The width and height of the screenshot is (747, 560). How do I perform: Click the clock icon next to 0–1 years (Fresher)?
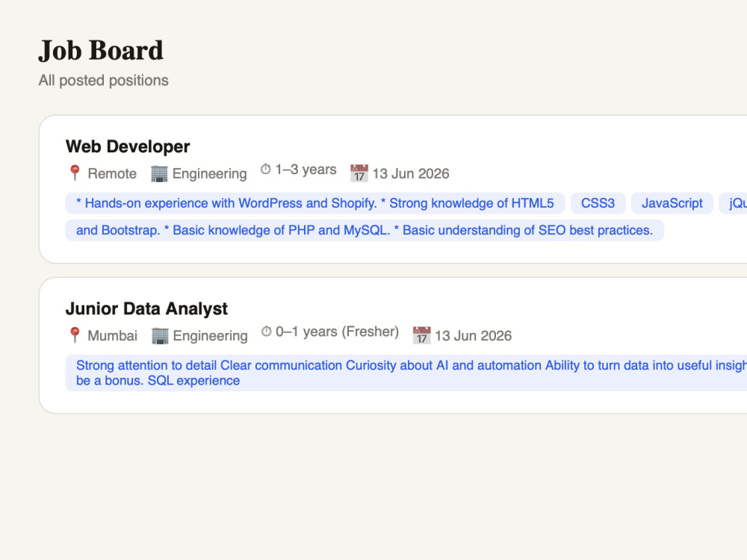pyautogui.click(x=267, y=332)
